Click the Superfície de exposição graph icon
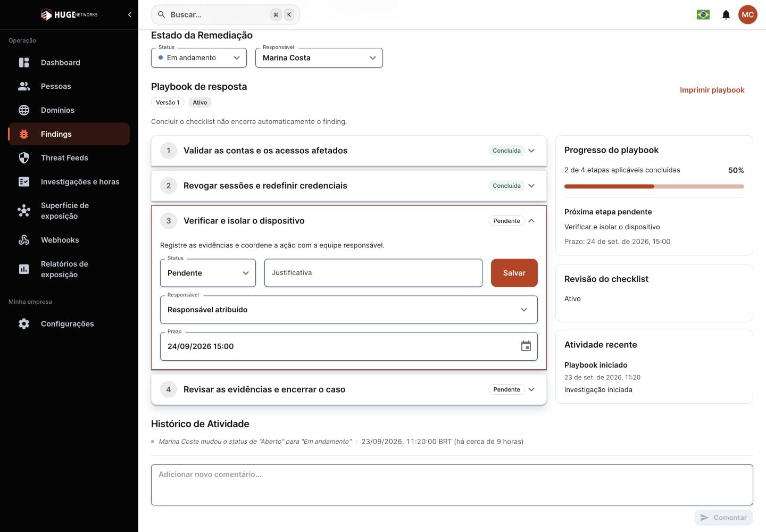The height and width of the screenshot is (532, 766). (x=24, y=211)
